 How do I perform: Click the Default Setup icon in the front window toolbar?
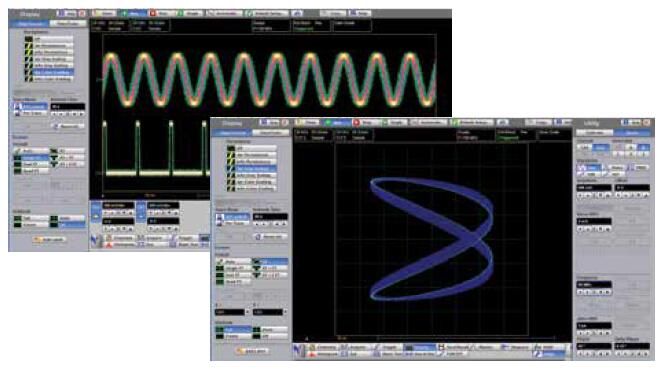[455, 123]
